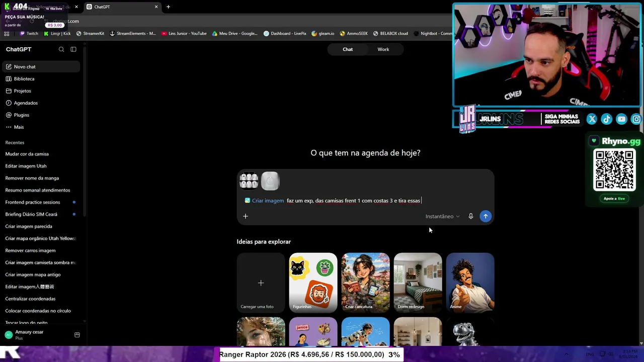
Task: Open the gleam.io bookmark
Action: [323, 34]
